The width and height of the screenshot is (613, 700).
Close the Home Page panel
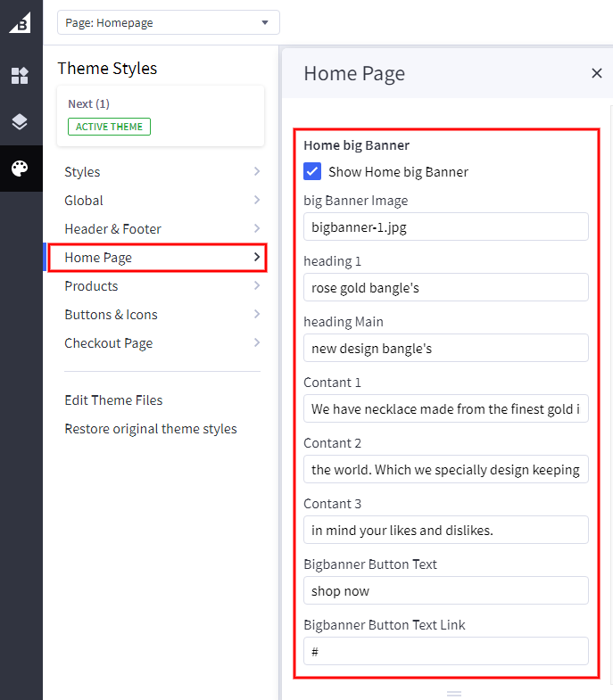coord(597,73)
